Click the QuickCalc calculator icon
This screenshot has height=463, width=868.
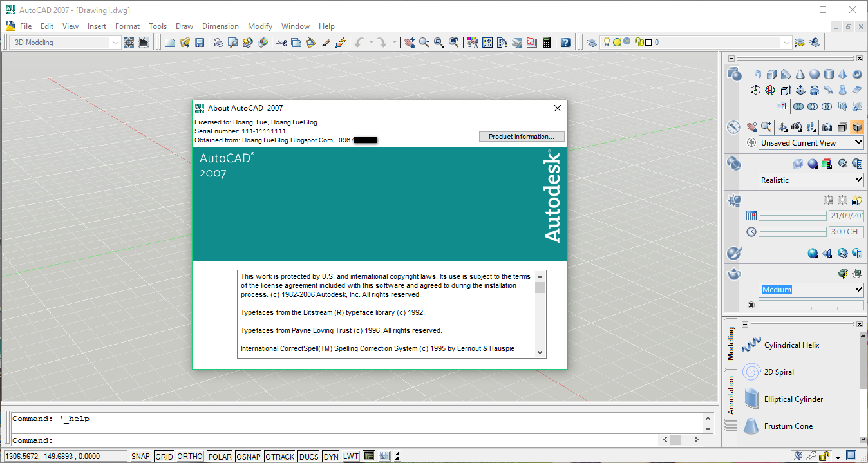coord(547,43)
